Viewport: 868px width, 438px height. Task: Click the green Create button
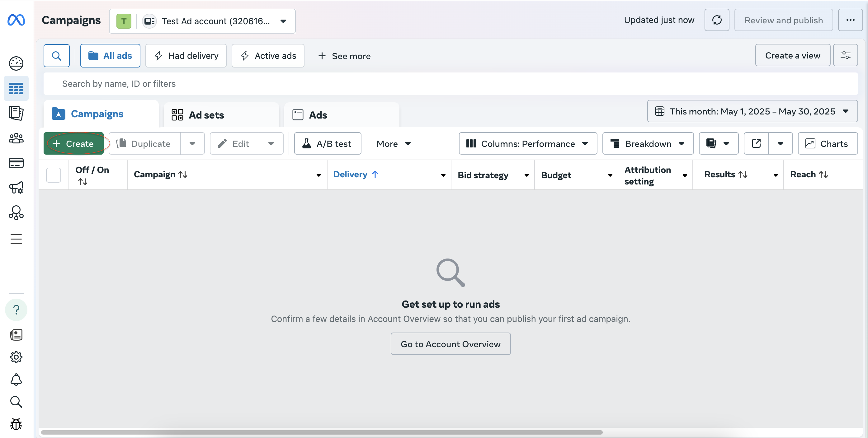click(73, 143)
